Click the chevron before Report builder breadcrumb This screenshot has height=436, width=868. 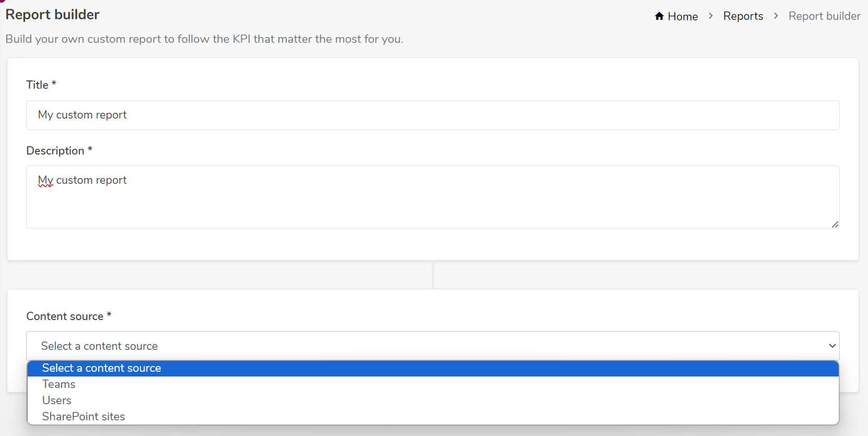[776, 16]
